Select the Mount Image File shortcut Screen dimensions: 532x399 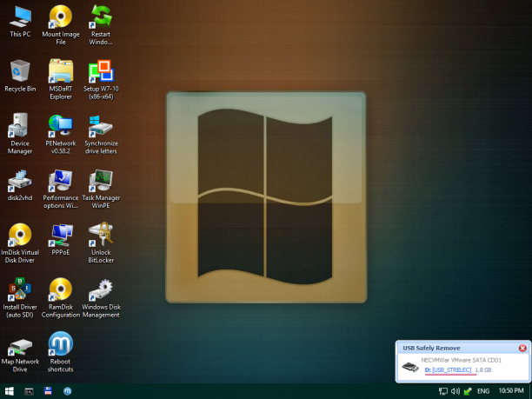click(x=61, y=24)
